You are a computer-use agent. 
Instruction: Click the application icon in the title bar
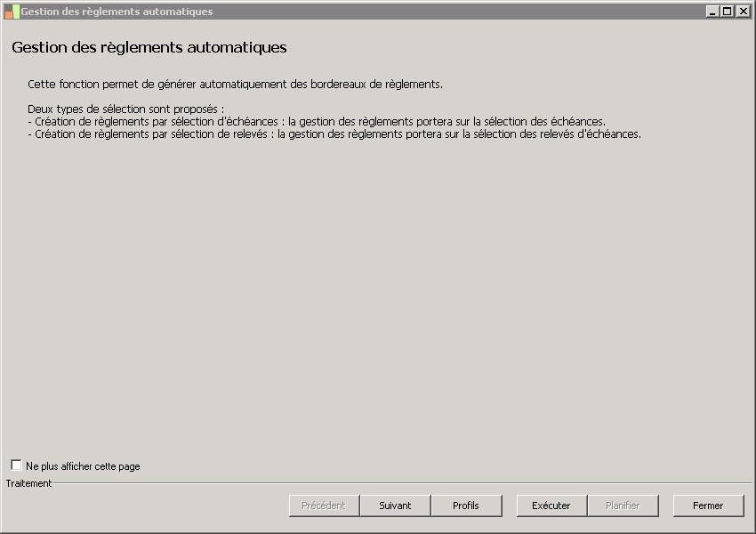[12, 12]
